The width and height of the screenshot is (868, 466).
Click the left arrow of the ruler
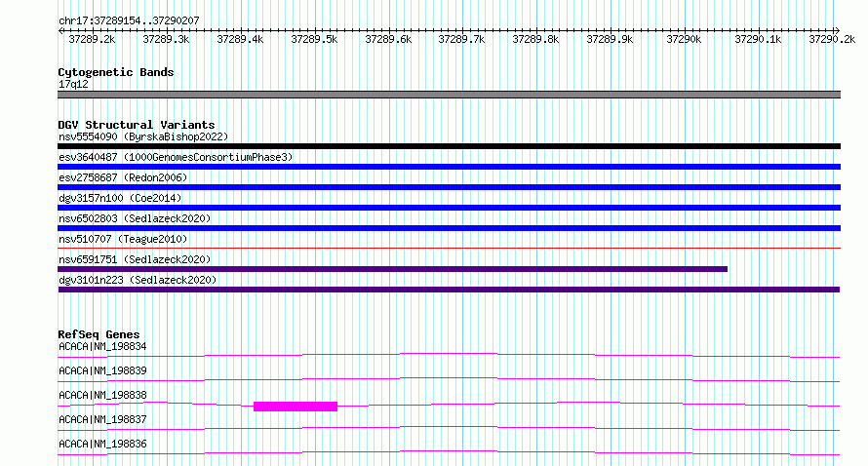[60, 30]
